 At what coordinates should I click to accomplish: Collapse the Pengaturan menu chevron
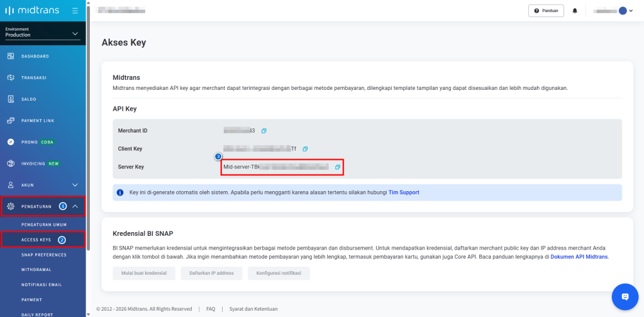point(75,206)
